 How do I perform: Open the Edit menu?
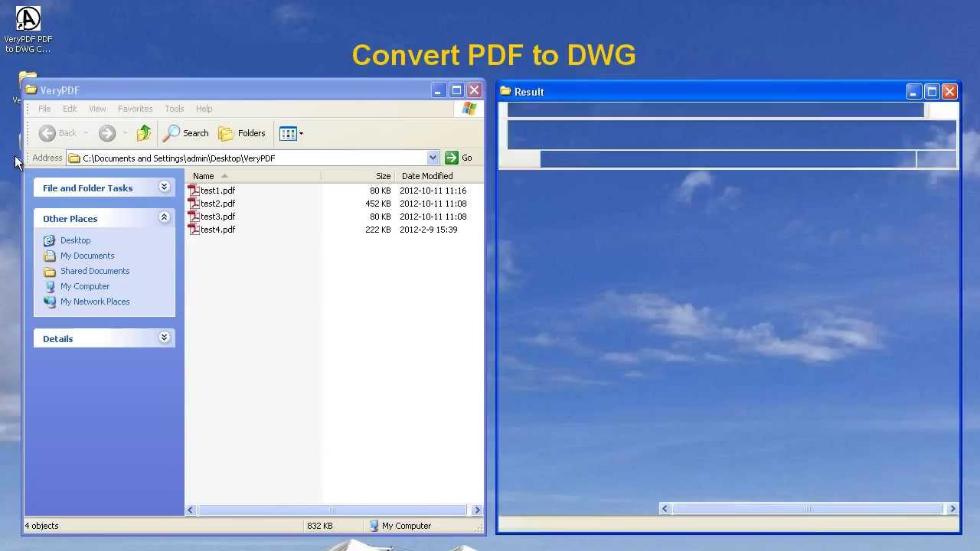pyautogui.click(x=70, y=109)
